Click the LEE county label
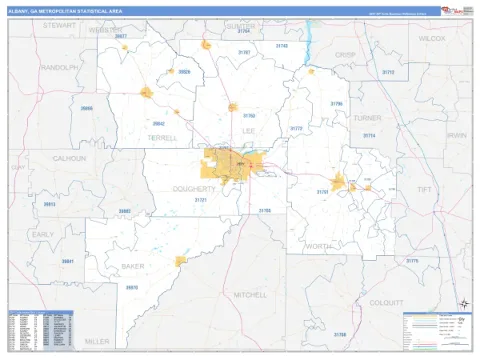 coord(249,131)
